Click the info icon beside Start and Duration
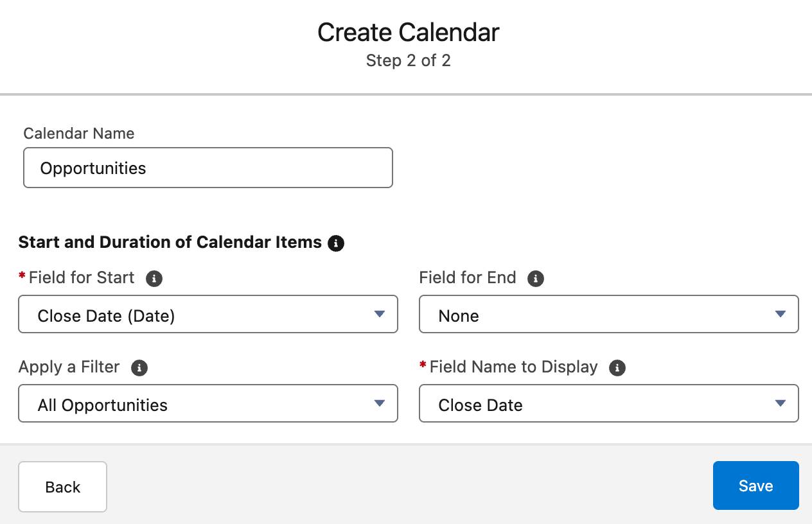The width and height of the screenshot is (812, 524). (x=336, y=243)
